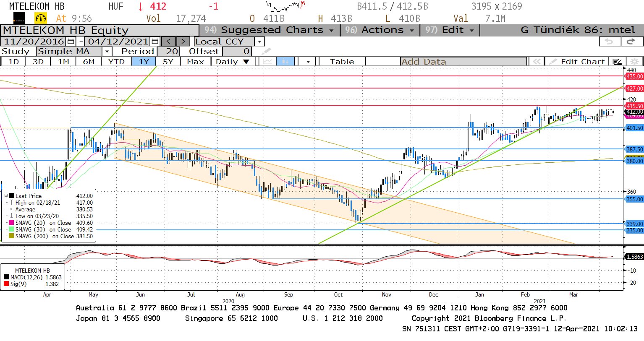Click the intraday sparkline mini chart

[285, 6]
